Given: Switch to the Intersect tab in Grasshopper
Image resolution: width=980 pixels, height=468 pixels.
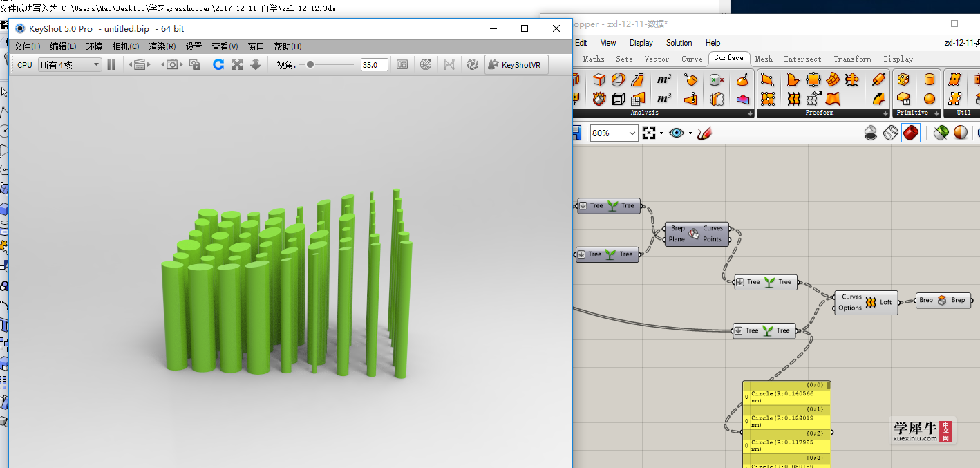Looking at the screenshot, I should (802, 59).
